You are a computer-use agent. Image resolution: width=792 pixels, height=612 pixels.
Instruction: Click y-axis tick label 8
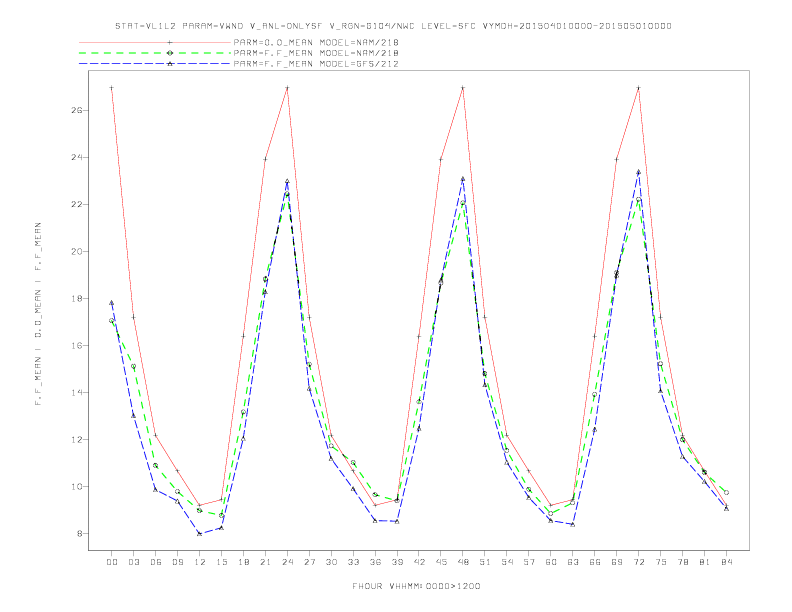79,534
